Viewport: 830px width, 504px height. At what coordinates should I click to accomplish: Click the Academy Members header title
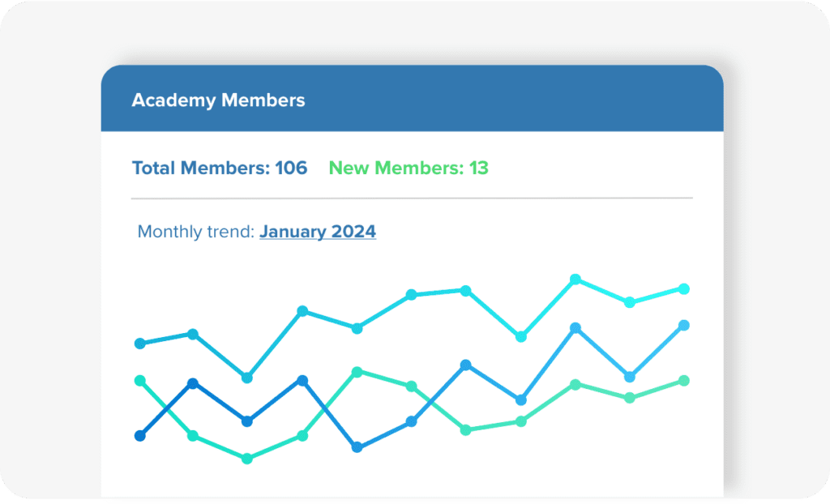click(x=218, y=100)
